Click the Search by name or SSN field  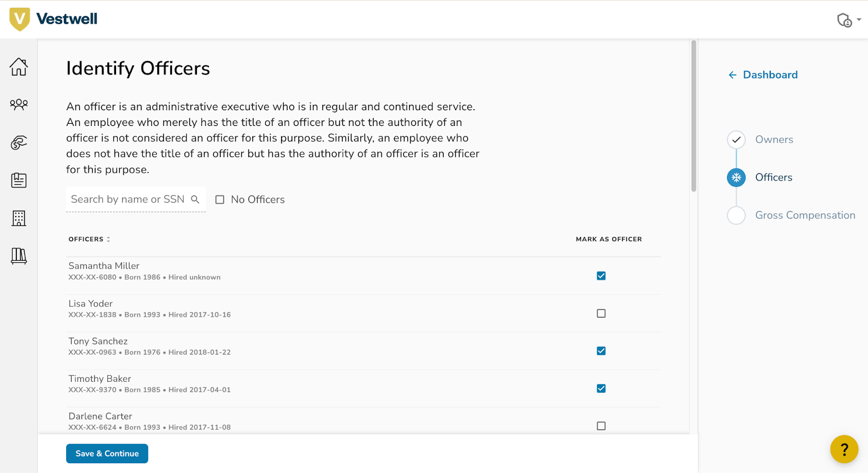click(x=127, y=199)
